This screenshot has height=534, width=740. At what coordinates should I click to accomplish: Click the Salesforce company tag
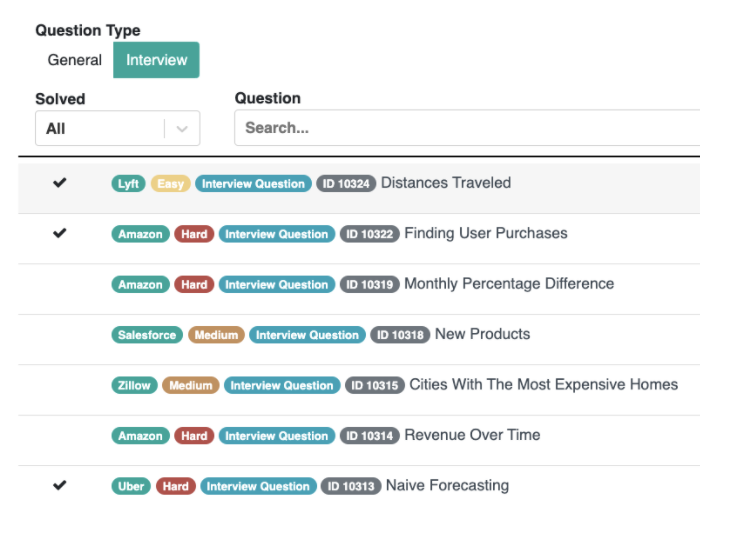(x=146, y=335)
